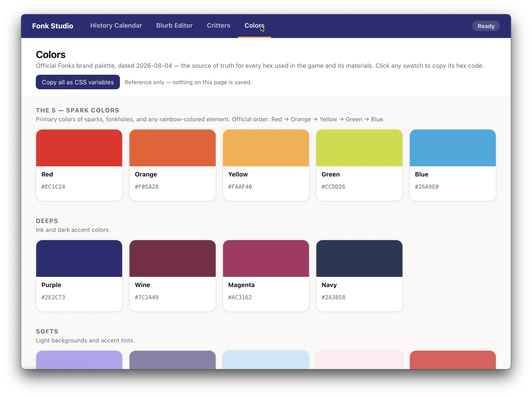Click the 'Official Fonks brand palette' description
Screen dimensions: 532x397
tap(260, 66)
